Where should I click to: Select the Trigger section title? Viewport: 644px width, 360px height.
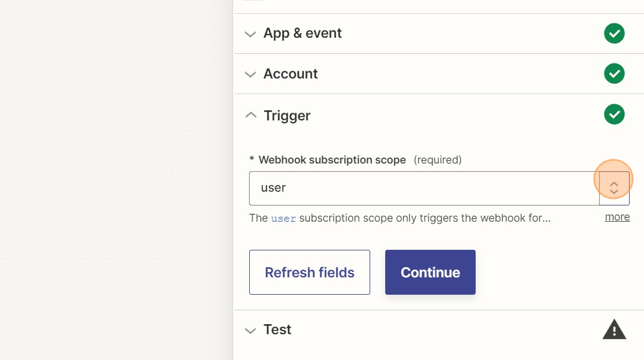coord(287,116)
